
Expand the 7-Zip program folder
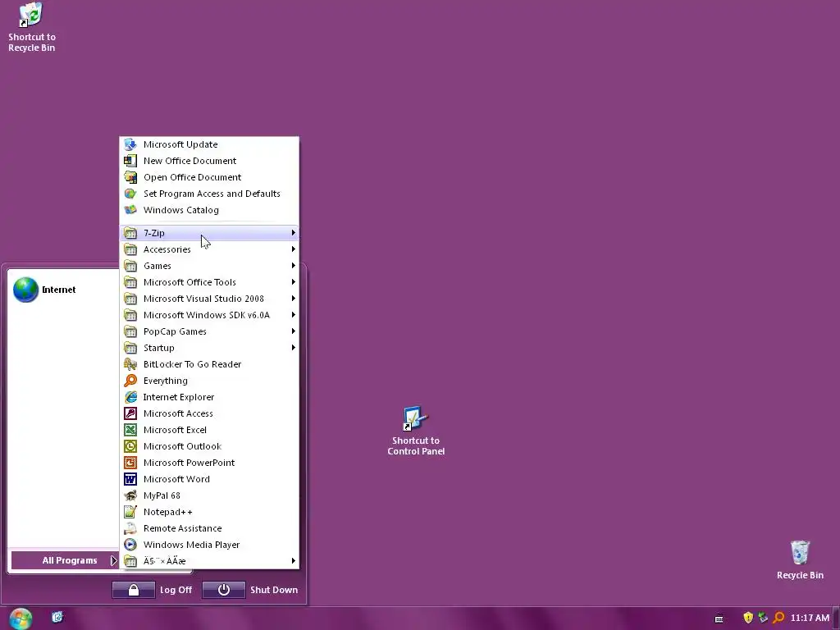(x=209, y=233)
